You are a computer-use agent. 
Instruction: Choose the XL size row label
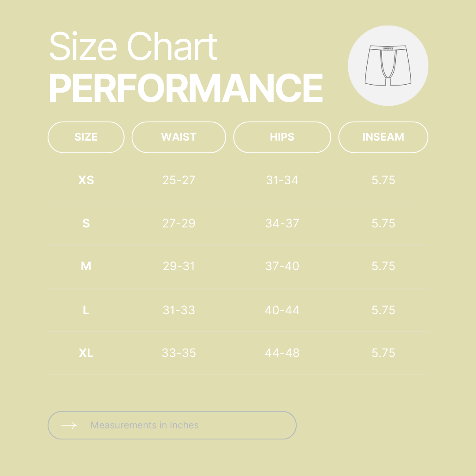[x=86, y=353]
